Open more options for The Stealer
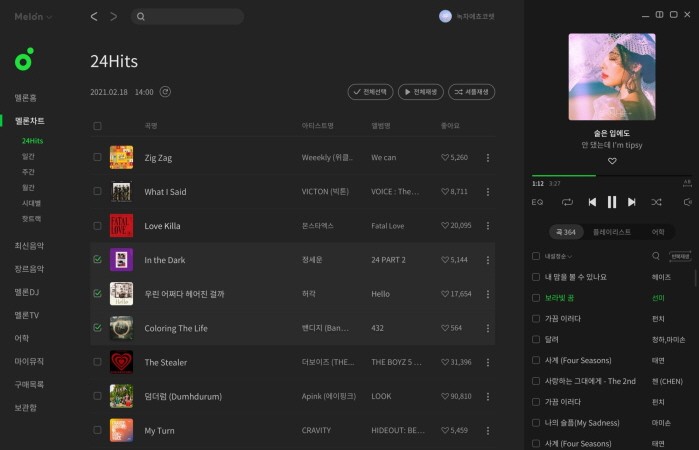699x450 pixels. click(x=488, y=362)
